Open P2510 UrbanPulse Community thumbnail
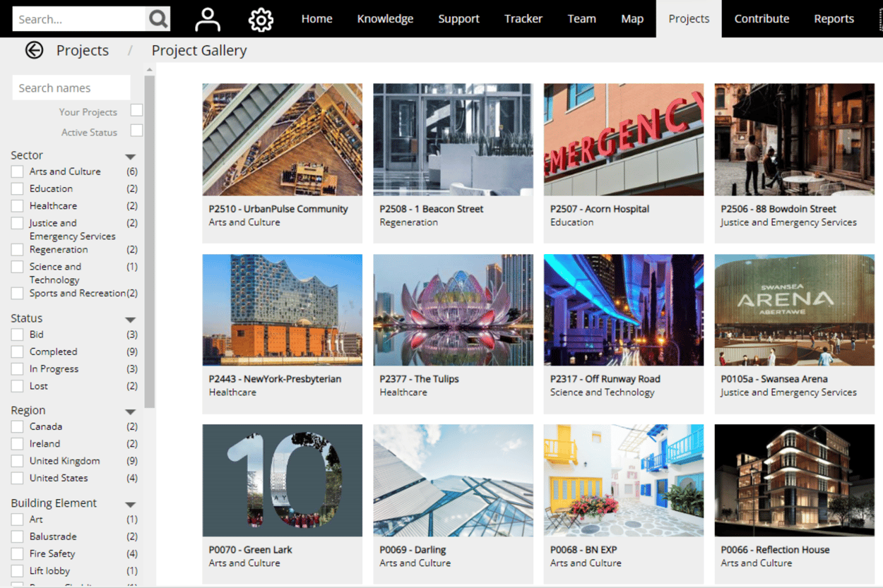This screenshot has width=883, height=588. click(282, 140)
